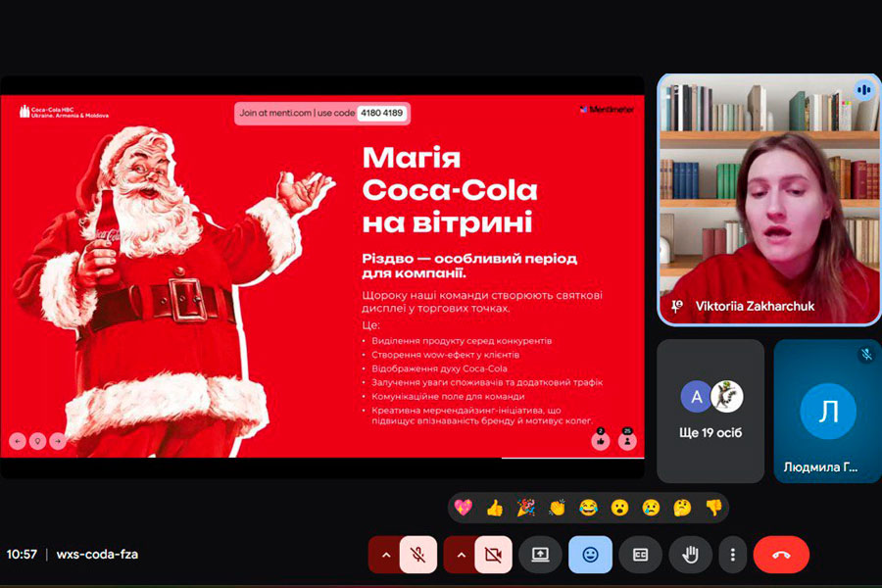This screenshot has width=882, height=588.
Task: Turn on closed captions
Action: click(x=640, y=555)
